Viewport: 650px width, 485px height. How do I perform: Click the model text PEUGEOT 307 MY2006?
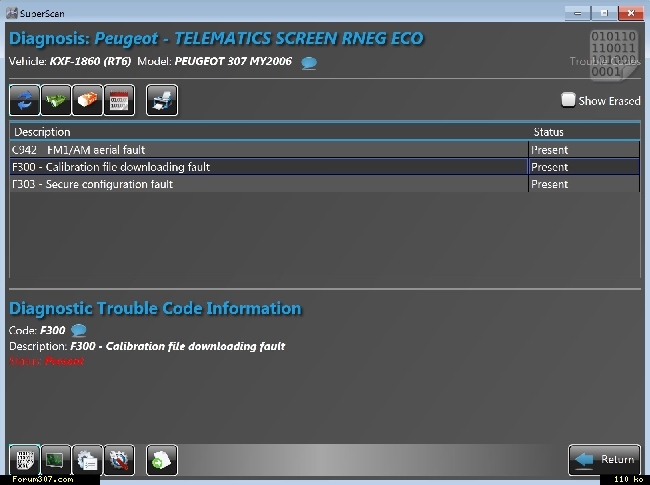click(x=233, y=61)
